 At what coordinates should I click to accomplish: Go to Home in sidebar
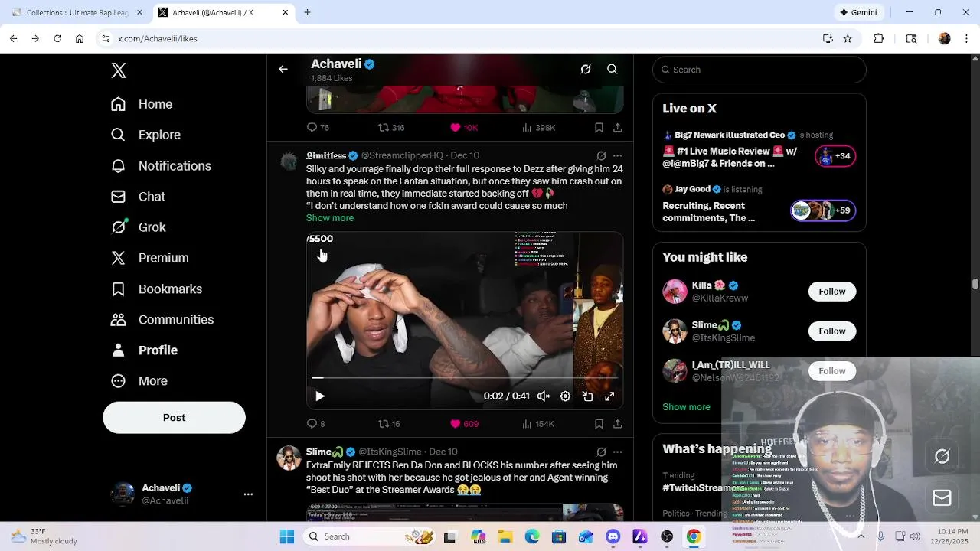click(142, 104)
